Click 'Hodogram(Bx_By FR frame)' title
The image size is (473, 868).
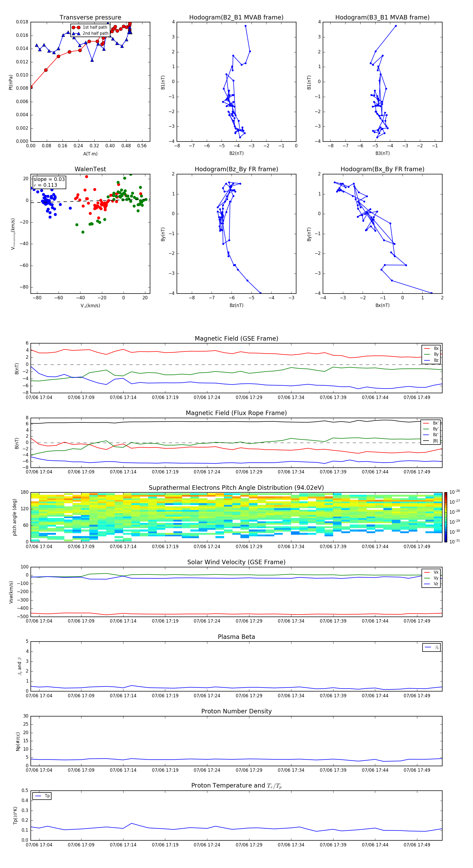point(382,169)
